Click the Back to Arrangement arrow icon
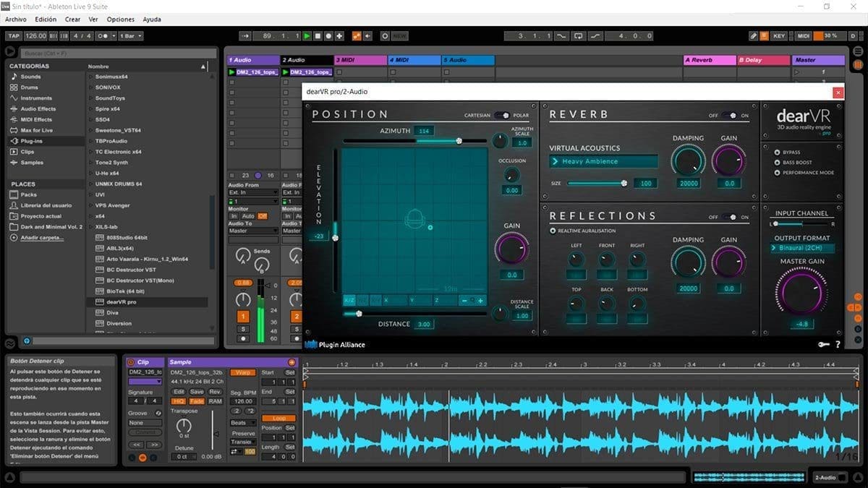The width and height of the screenshot is (868, 488). pos(367,35)
